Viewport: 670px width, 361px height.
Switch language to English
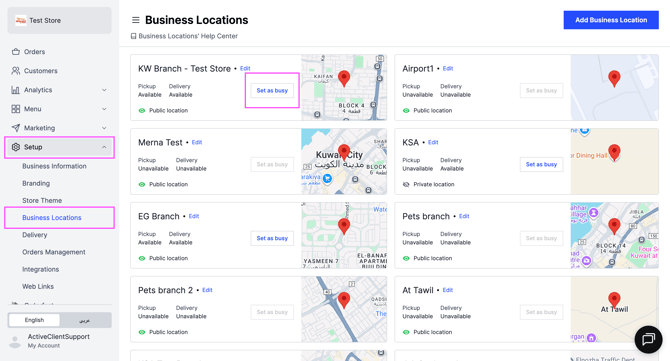[x=34, y=320]
